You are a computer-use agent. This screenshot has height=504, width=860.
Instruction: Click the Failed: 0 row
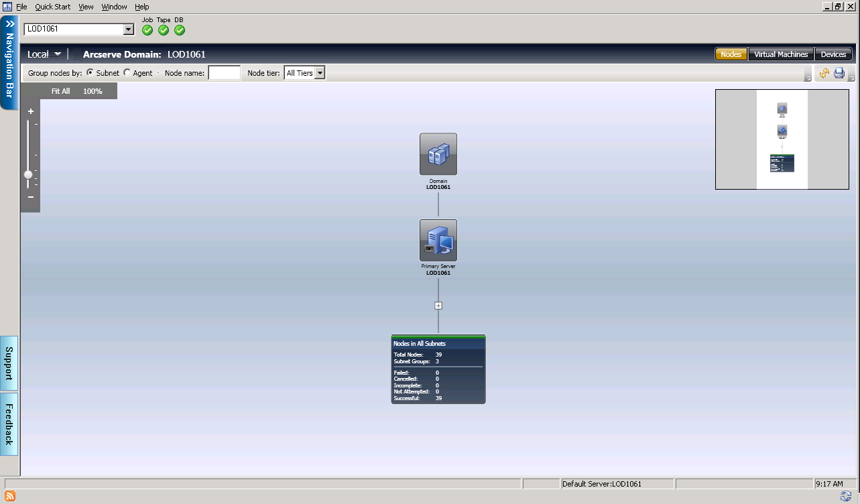[x=438, y=373]
